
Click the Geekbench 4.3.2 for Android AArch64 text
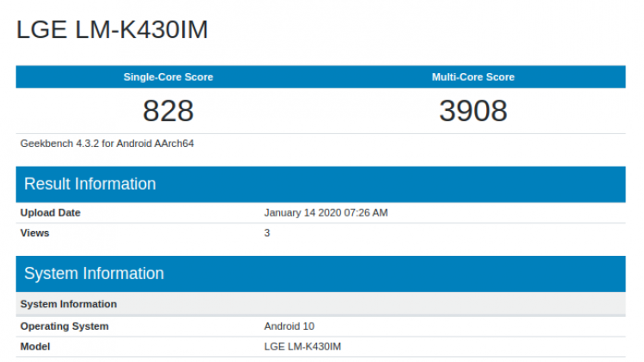click(x=107, y=144)
